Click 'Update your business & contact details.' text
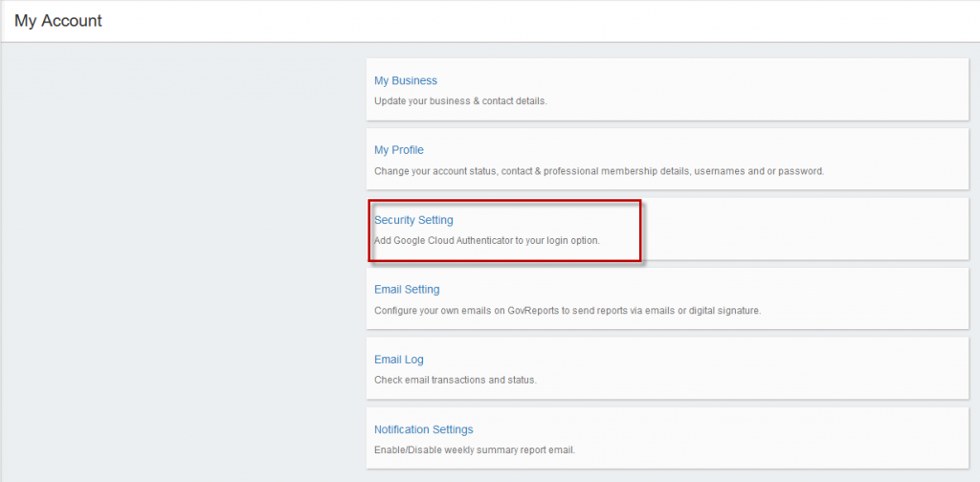 coord(460,100)
